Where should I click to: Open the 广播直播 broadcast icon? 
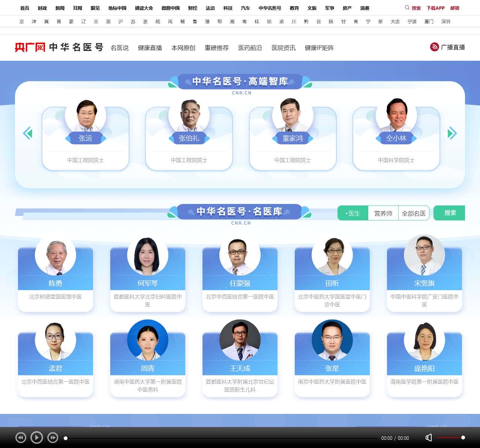pyautogui.click(x=434, y=47)
